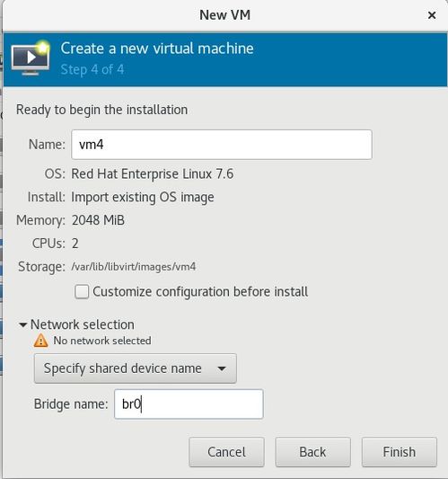Click the Customize configuration before install label
448x479 pixels.
point(200,292)
